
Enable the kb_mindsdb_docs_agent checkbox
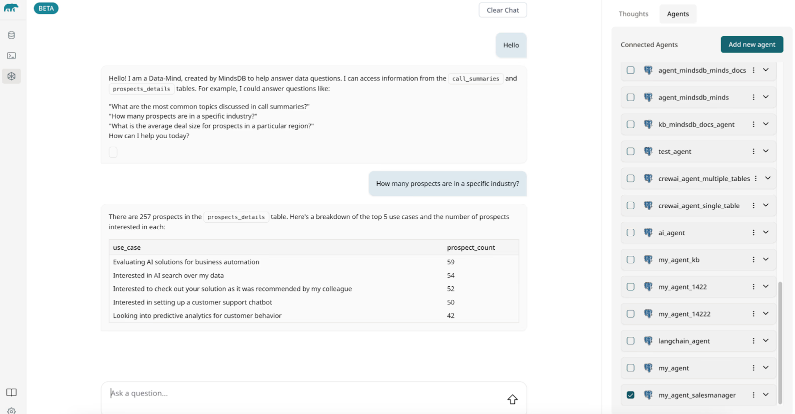pos(630,124)
